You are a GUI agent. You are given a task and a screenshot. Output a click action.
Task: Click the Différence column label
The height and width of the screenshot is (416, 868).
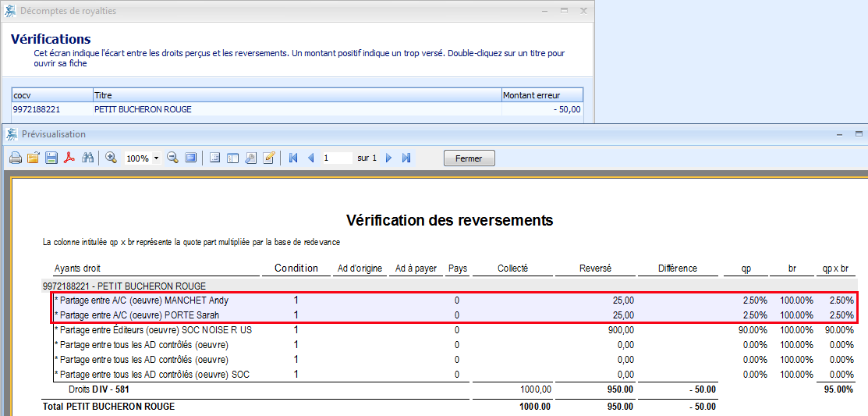pyautogui.click(x=678, y=268)
